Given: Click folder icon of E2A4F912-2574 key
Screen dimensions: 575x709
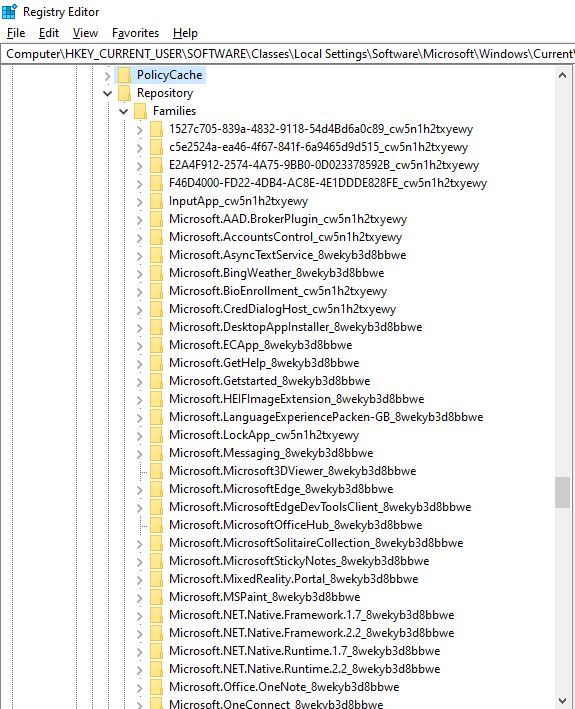Looking at the screenshot, I should click(156, 165).
